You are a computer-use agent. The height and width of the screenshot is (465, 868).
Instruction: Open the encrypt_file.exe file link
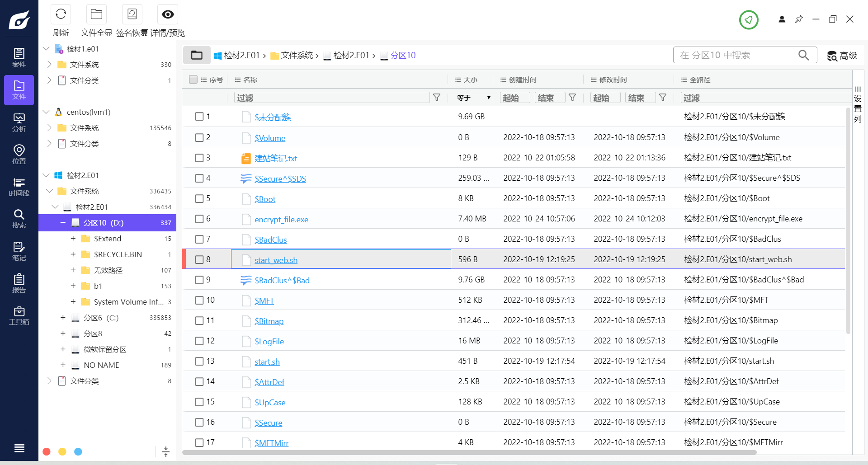[x=281, y=219]
